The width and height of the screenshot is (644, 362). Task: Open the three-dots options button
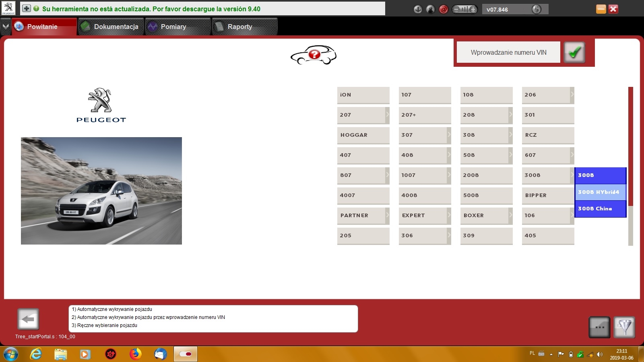coord(600,327)
